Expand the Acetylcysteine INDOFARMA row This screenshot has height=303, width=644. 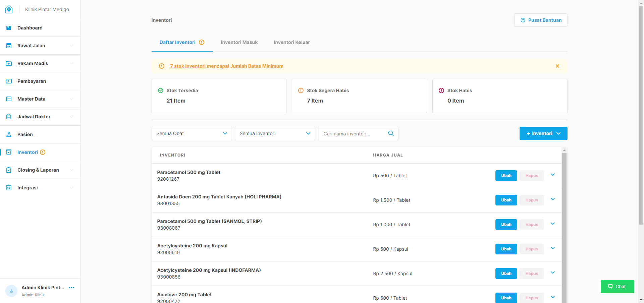coord(553,272)
